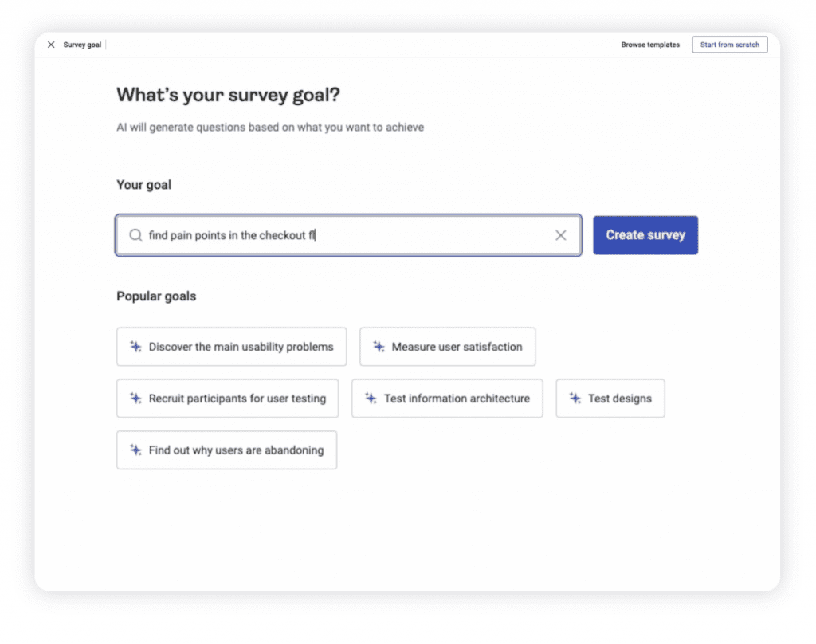The width and height of the screenshot is (816, 644).
Task: Select the "Test designs" goal chip
Action: click(610, 398)
